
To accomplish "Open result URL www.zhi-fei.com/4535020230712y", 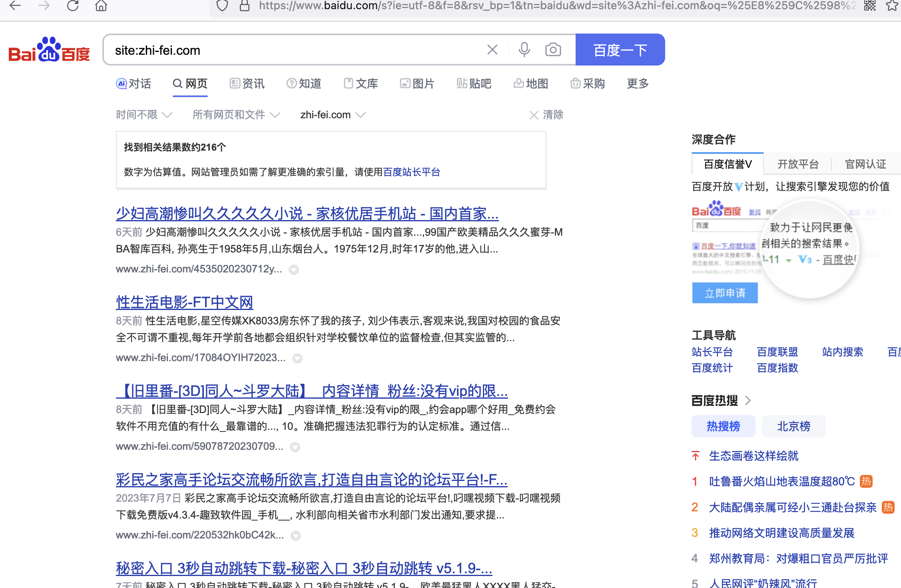I will click(199, 269).
